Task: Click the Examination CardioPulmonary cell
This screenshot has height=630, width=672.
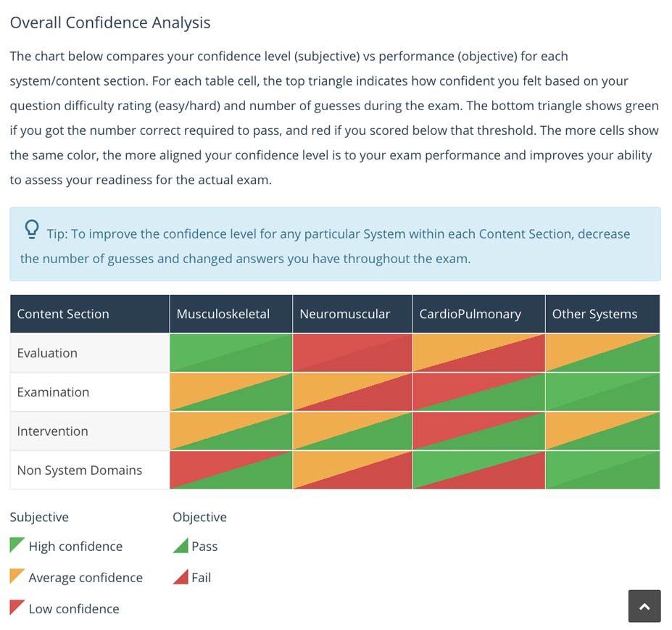Action: coord(478,391)
